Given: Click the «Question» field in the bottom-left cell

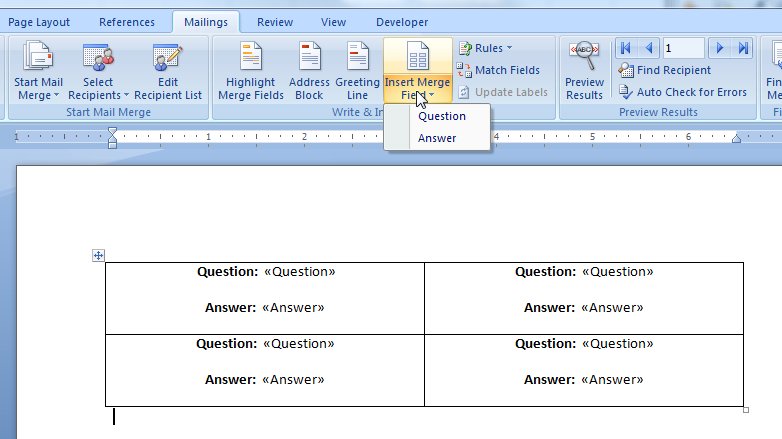Looking at the screenshot, I should point(298,344).
